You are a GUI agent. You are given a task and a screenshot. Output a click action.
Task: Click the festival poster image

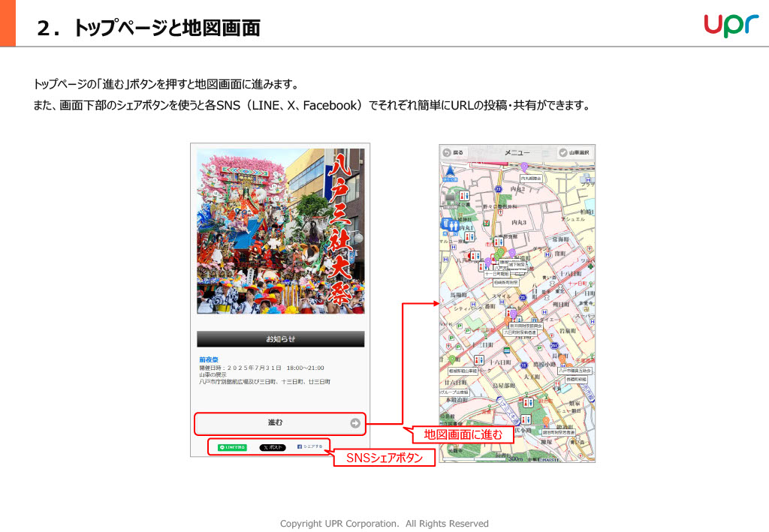point(280,231)
